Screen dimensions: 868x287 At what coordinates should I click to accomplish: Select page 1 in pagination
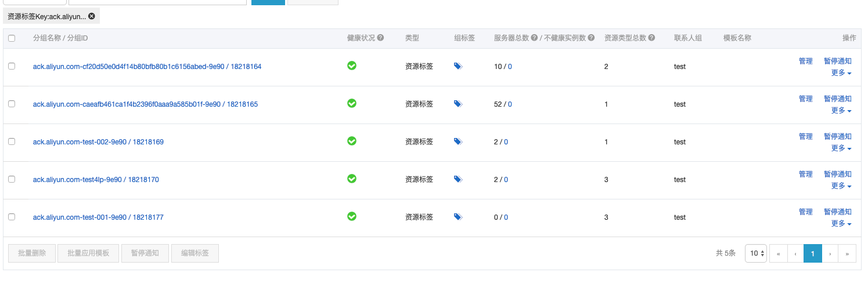coord(813,253)
